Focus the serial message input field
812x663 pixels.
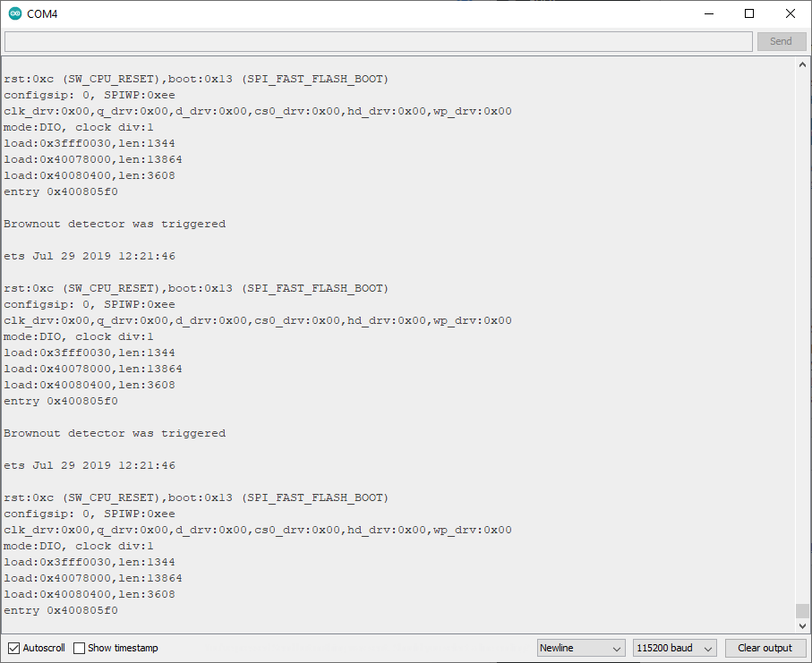(x=378, y=41)
